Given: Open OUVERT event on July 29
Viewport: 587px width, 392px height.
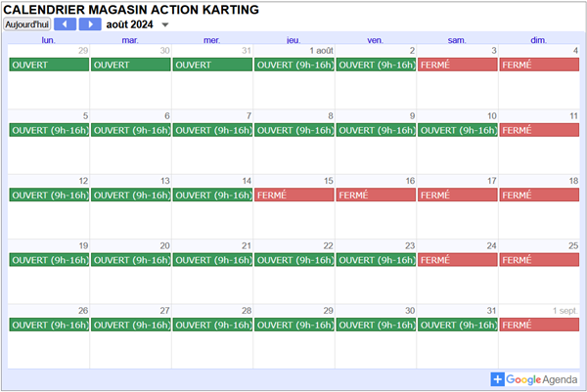Looking at the screenshot, I should pyautogui.click(x=49, y=65).
